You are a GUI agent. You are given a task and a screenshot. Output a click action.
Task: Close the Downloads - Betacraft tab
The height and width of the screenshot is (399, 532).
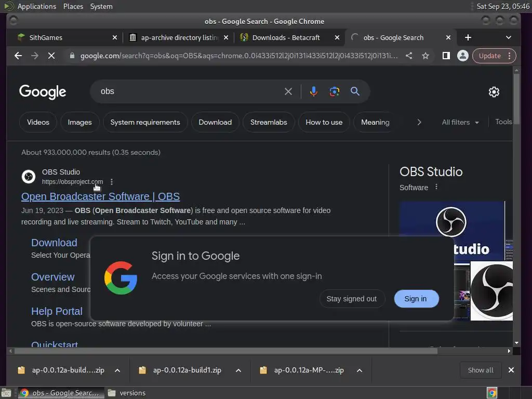point(337,37)
